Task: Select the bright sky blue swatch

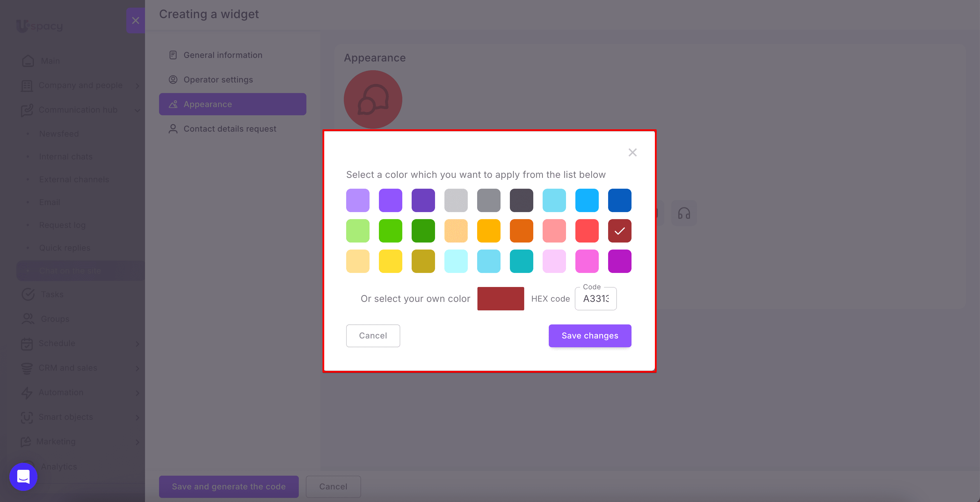Action: coord(587,200)
